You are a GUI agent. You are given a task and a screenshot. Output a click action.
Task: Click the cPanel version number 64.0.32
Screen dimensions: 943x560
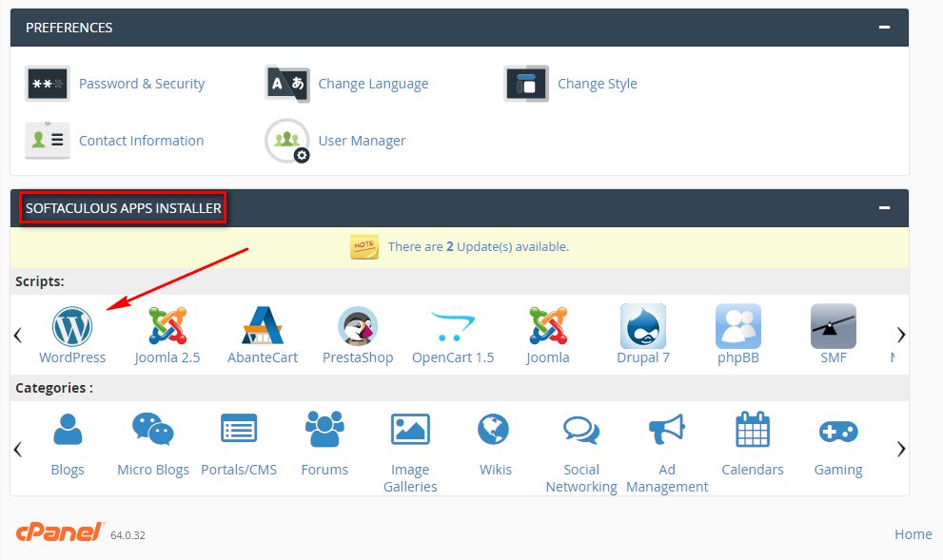pyautogui.click(x=128, y=535)
